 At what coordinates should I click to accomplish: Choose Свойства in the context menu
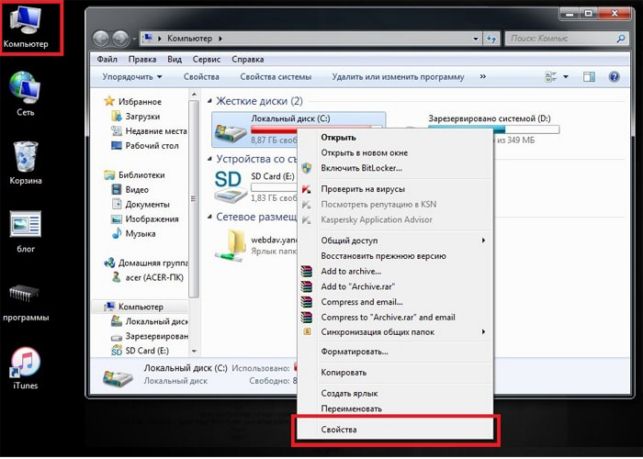(x=396, y=429)
